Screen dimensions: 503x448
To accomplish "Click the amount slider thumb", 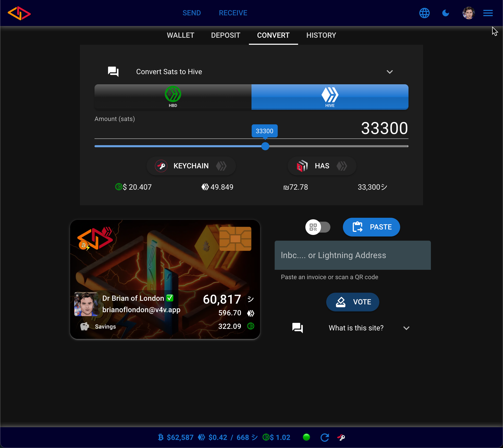I will [265, 146].
